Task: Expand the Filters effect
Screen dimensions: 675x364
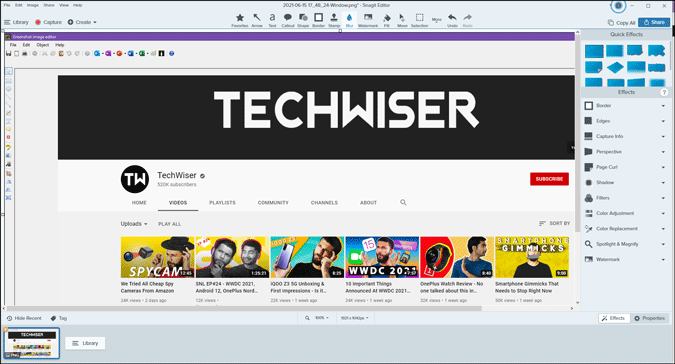Action: (663, 198)
